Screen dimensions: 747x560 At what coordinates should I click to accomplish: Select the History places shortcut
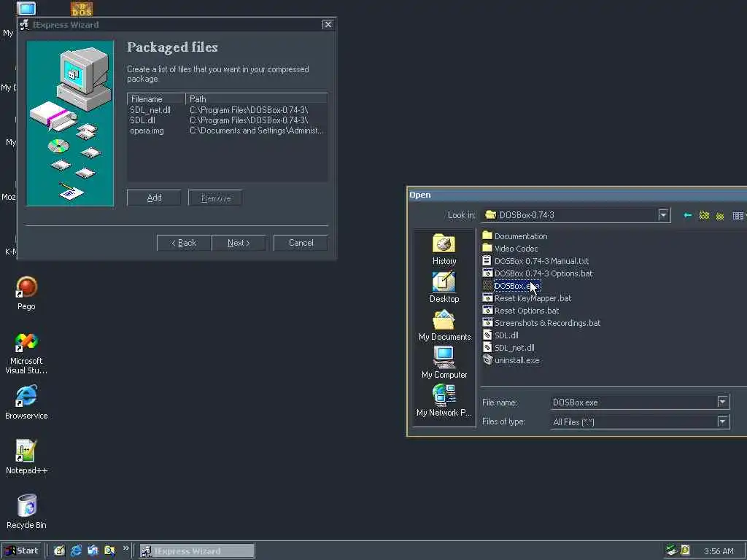444,249
